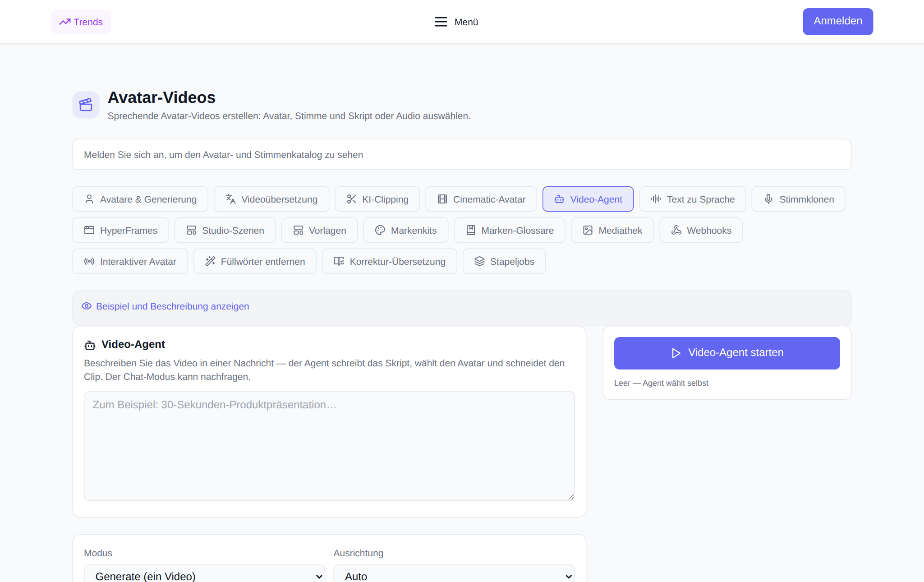Select the Text zu Sprache tab

[693, 199]
